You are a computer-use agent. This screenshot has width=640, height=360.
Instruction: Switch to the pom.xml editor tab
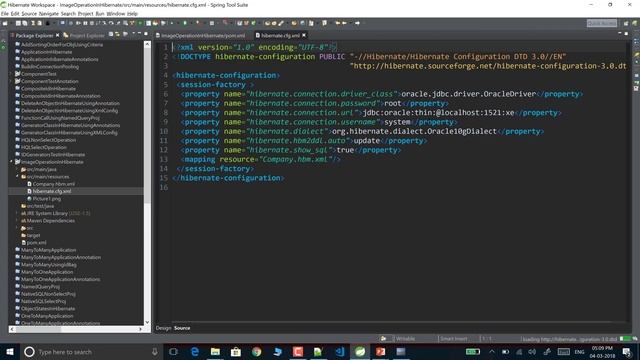pyautogui.click(x=202, y=36)
